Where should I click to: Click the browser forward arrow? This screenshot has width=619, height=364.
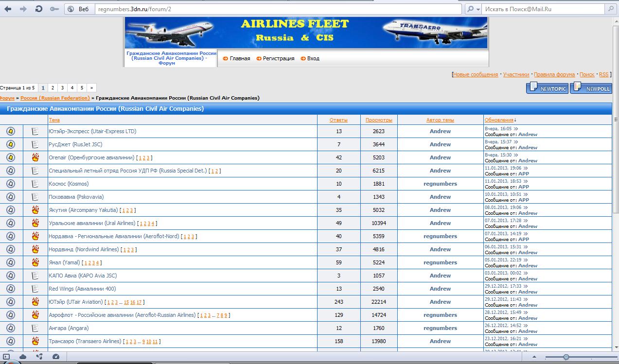(x=23, y=9)
